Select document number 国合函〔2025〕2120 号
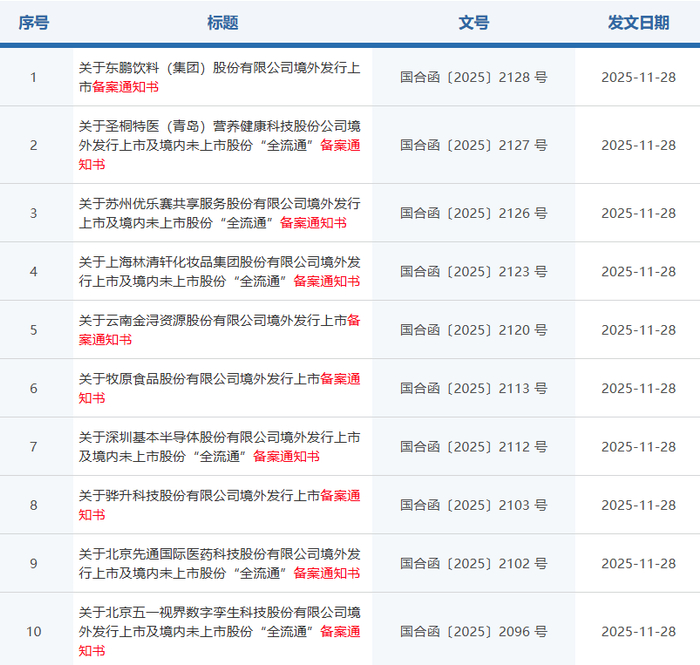 point(474,330)
